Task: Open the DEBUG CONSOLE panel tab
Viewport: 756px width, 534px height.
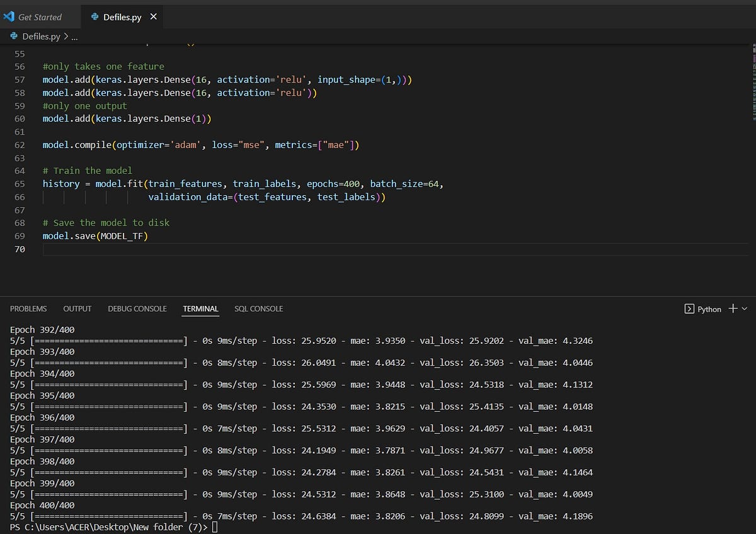Action: pyautogui.click(x=137, y=309)
